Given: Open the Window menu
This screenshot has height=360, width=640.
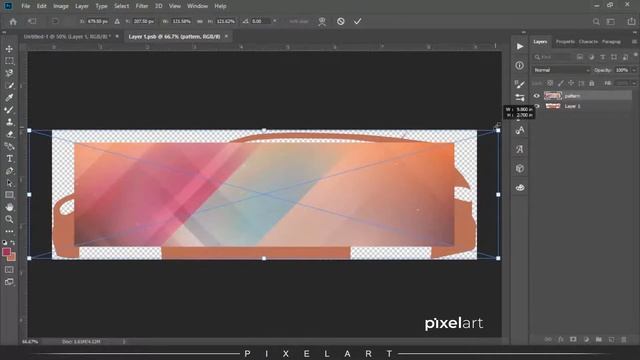Looking at the screenshot, I should click(198, 6).
